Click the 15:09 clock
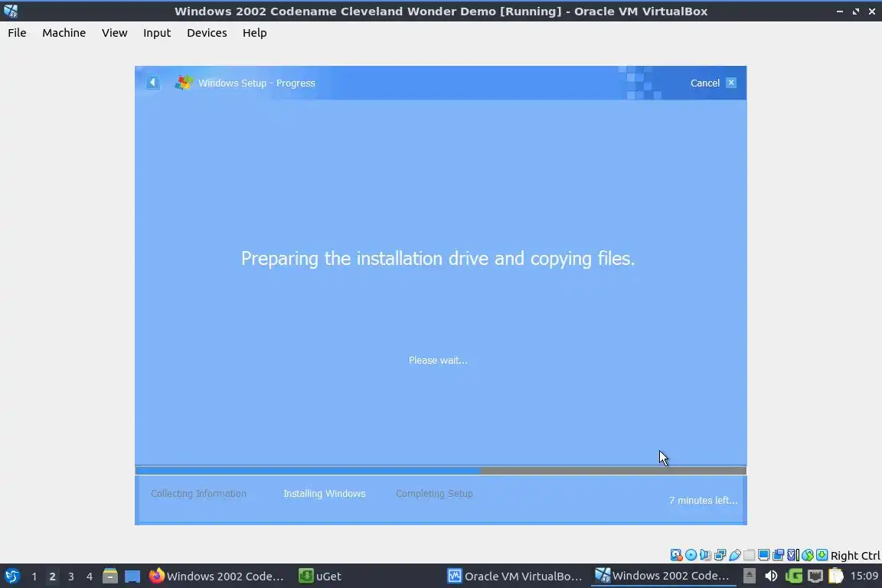Screen dimensions: 882x588 click(864, 576)
